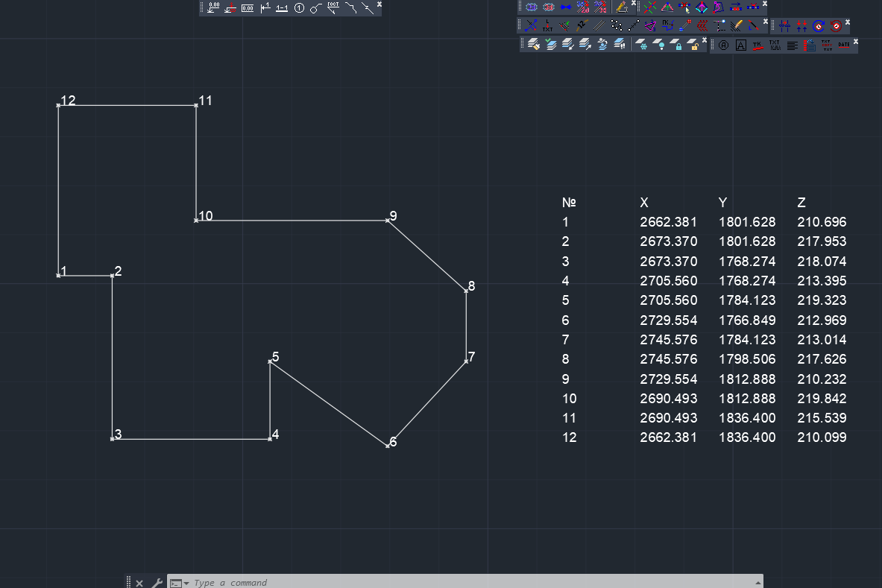The width and height of the screenshot is (882, 588).
Task: Select the boxed 0.00 label tool
Action: [248, 8]
